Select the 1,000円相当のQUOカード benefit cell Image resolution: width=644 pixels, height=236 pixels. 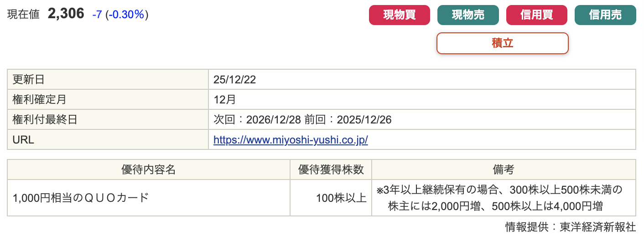81,198
